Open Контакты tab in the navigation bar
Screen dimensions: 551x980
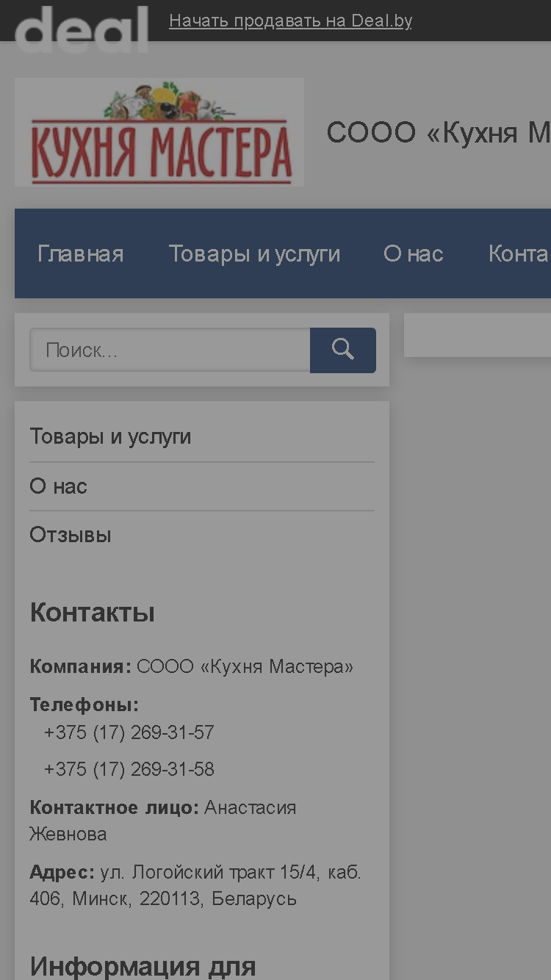click(x=519, y=253)
